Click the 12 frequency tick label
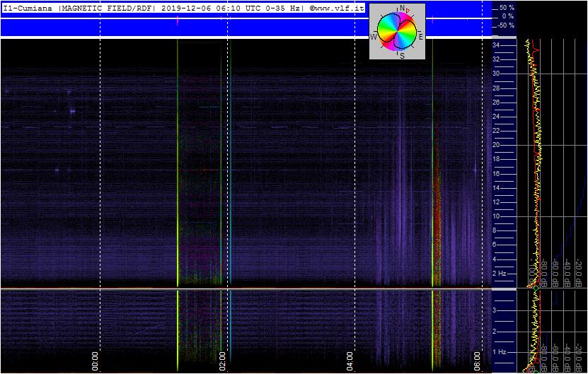588x374 pixels. (x=496, y=202)
